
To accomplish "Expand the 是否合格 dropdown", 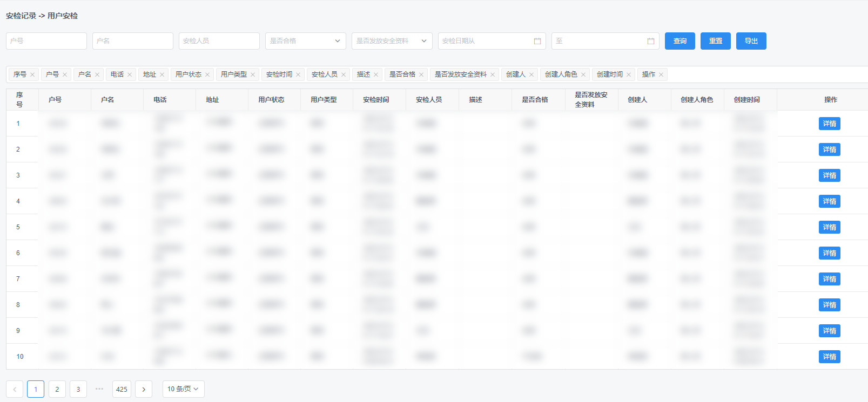I will click(x=305, y=41).
